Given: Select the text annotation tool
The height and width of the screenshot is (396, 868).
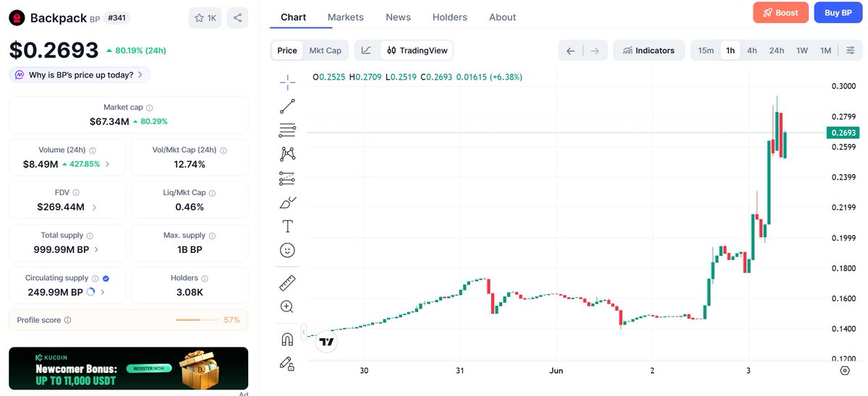Looking at the screenshot, I should tap(287, 226).
